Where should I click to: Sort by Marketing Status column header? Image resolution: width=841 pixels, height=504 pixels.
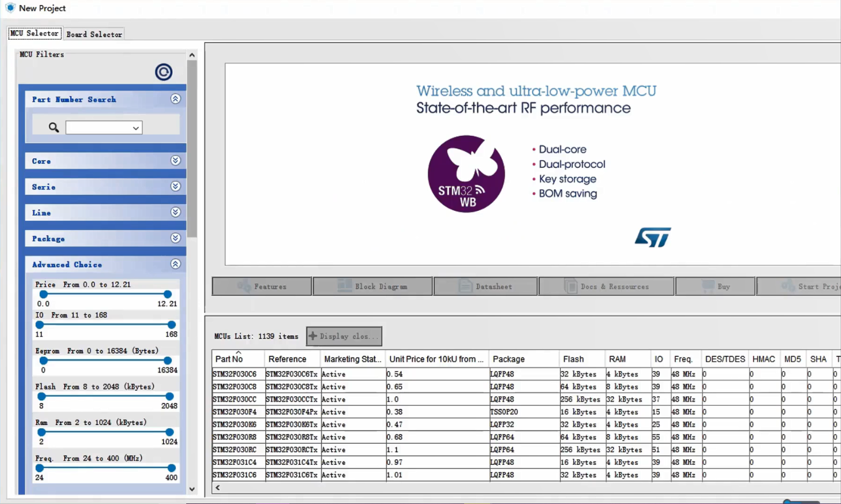pyautogui.click(x=353, y=359)
